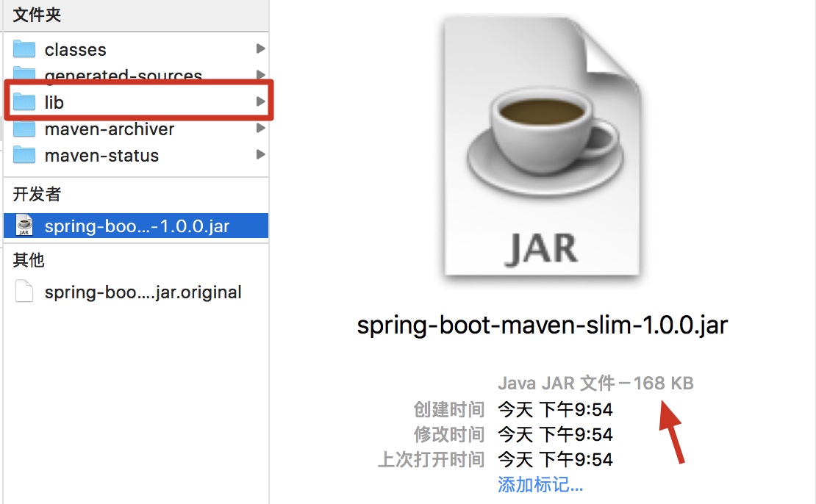The width and height of the screenshot is (816, 504).
Task: Select the classes folder name
Action: 76,50
